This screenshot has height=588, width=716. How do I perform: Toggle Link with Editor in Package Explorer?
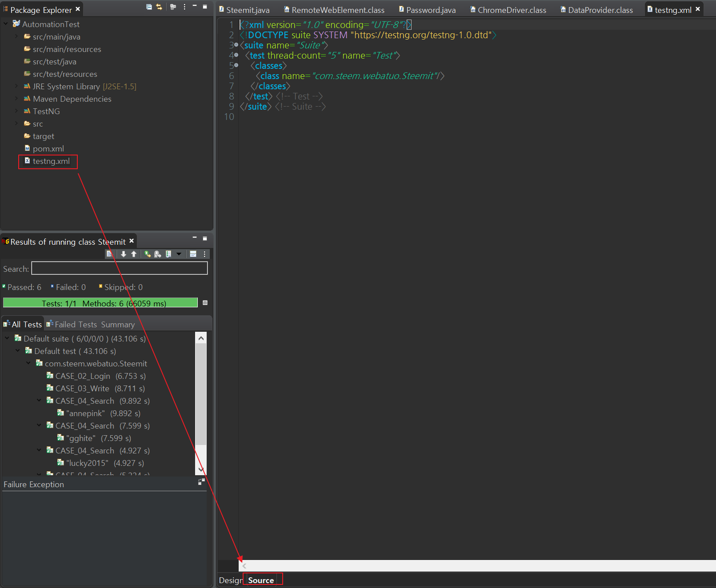[x=159, y=7]
